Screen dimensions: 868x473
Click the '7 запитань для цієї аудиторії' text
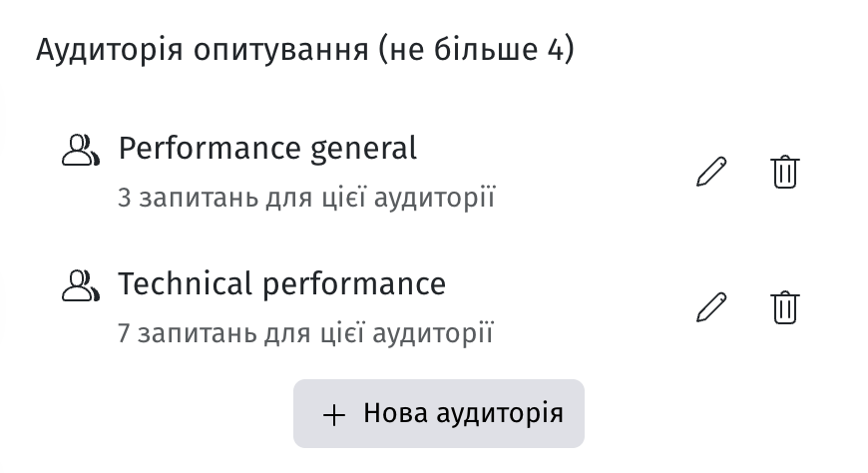(x=305, y=333)
